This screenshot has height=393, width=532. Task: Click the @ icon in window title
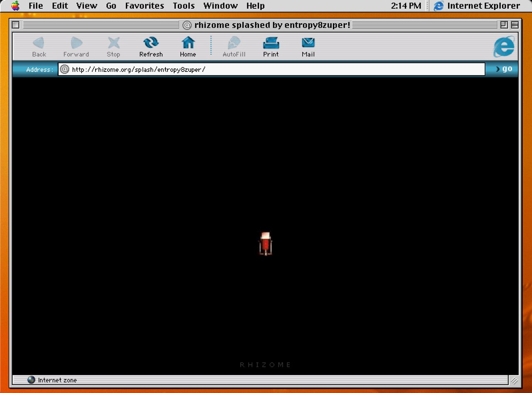(187, 25)
